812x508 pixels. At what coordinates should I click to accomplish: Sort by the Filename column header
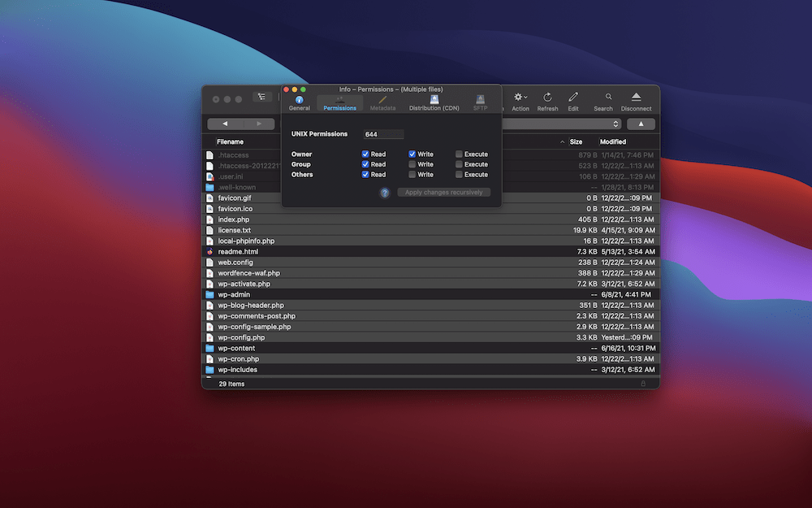(x=230, y=141)
